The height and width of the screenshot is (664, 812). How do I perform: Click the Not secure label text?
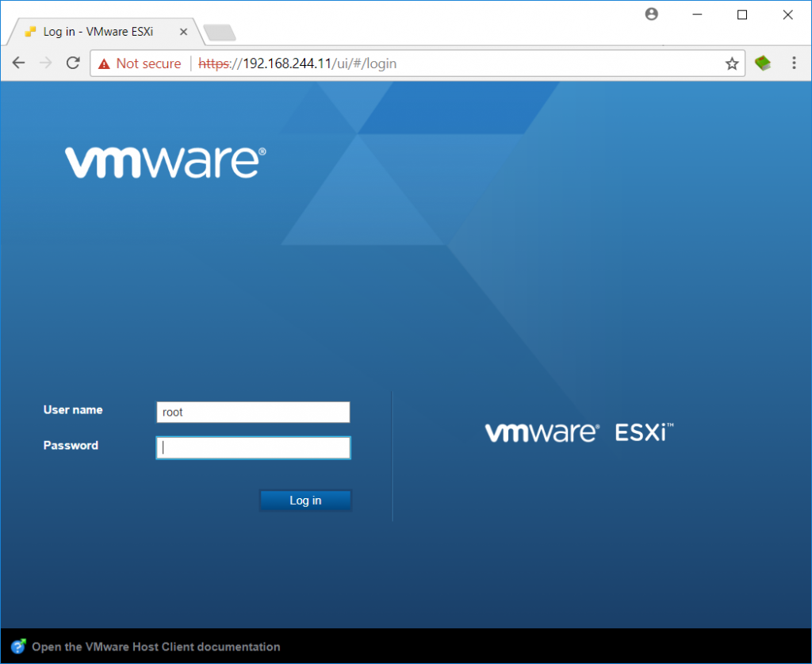[x=148, y=63]
